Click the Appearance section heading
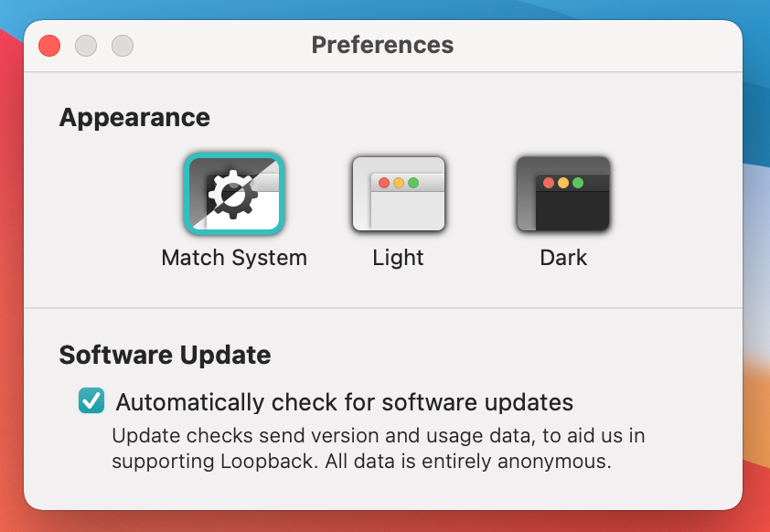 [x=134, y=118]
